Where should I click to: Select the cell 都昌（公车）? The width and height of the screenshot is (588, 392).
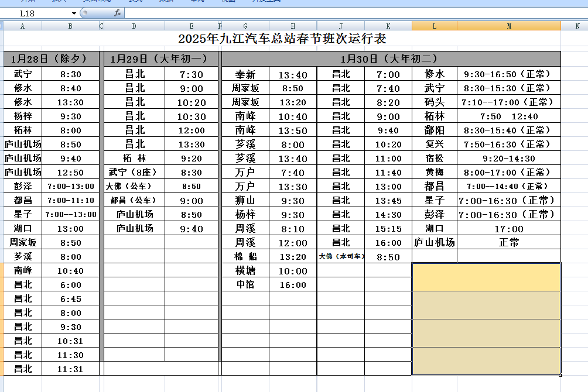coord(134,201)
